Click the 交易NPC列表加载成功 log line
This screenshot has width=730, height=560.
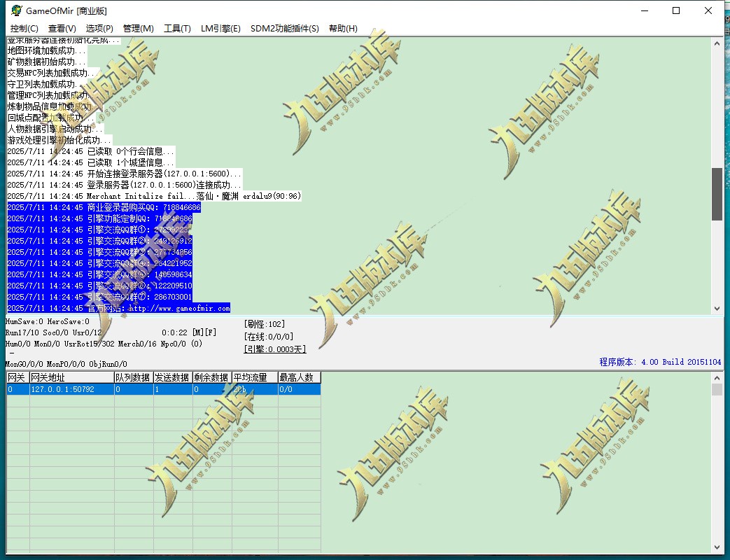53,73
